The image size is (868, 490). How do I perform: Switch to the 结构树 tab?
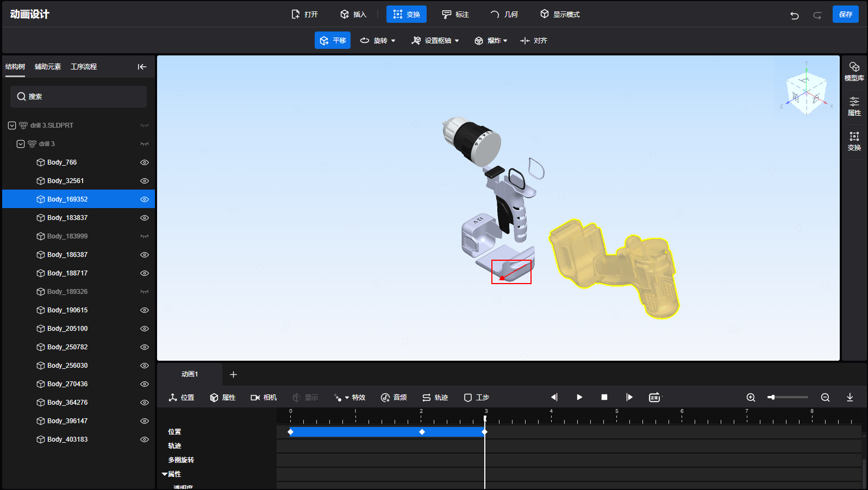point(15,67)
